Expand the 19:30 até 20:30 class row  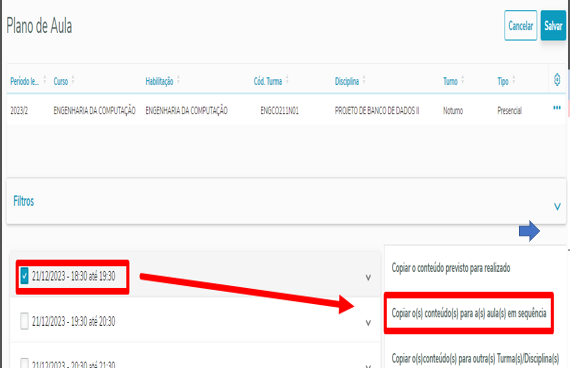[368, 323]
